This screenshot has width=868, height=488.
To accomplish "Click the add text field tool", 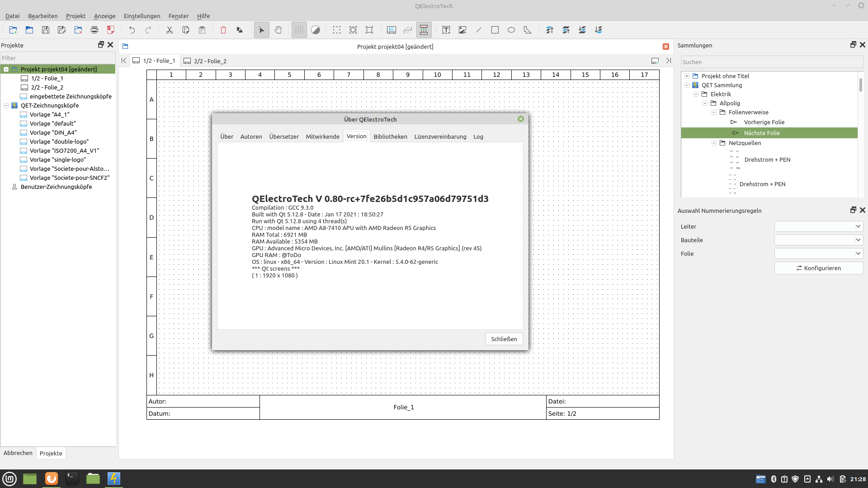I will (x=446, y=30).
